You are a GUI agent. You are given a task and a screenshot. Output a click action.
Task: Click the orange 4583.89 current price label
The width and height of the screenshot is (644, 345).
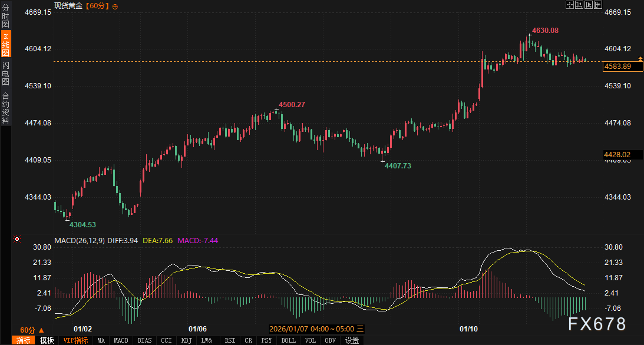click(617, 67)
